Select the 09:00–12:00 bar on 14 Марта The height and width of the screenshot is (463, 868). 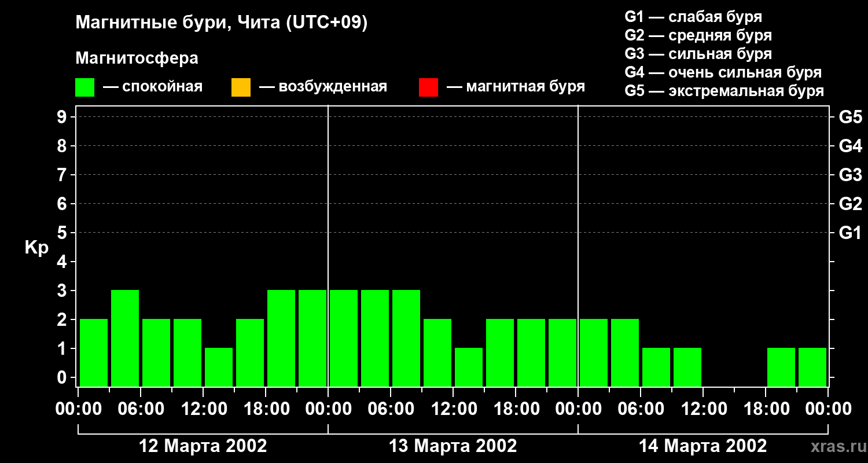(687, 367)
